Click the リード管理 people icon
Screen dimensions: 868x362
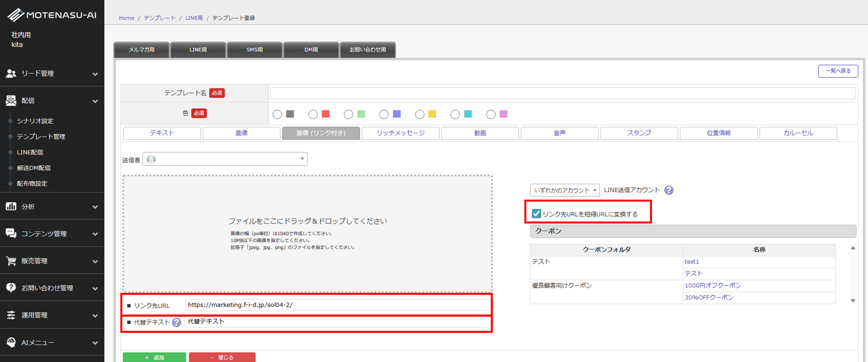click(x=11, y=74)
